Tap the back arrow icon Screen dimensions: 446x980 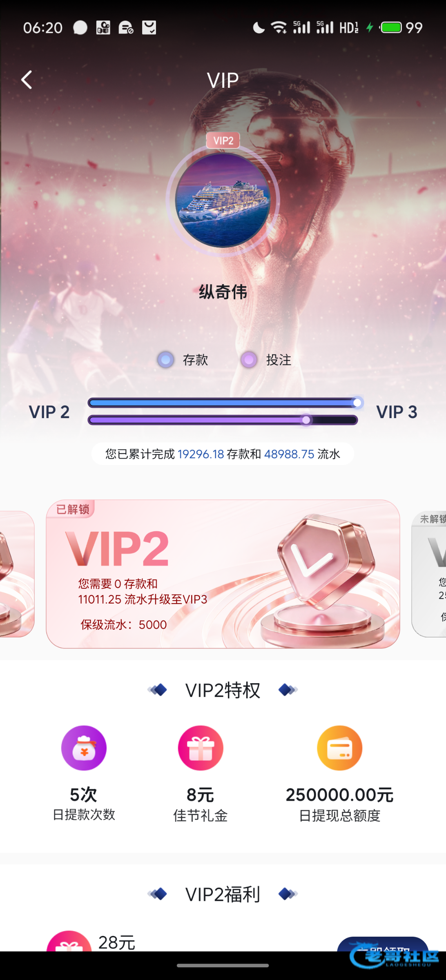click(27, 80)
